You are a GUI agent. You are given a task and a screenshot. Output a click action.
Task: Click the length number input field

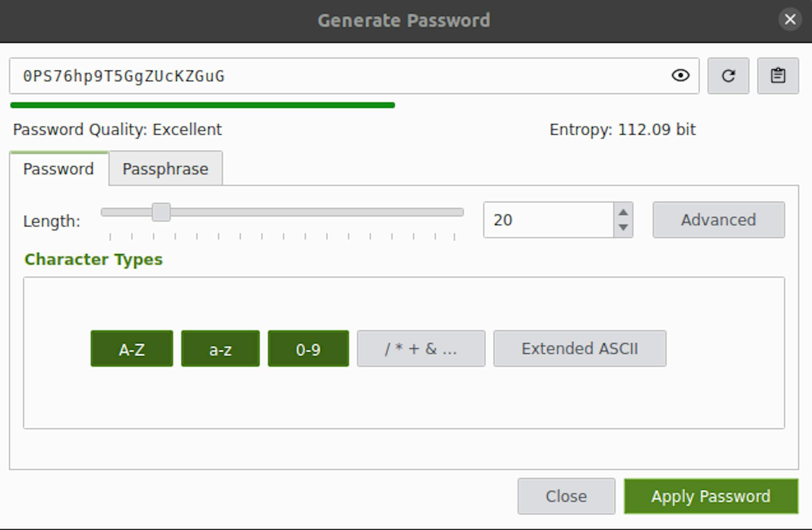pyautogui.click(x=550, y=220)
